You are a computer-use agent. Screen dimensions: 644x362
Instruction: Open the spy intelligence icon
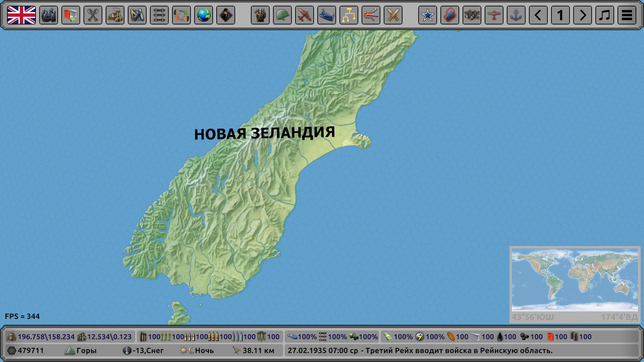click(x=226, y=15)
